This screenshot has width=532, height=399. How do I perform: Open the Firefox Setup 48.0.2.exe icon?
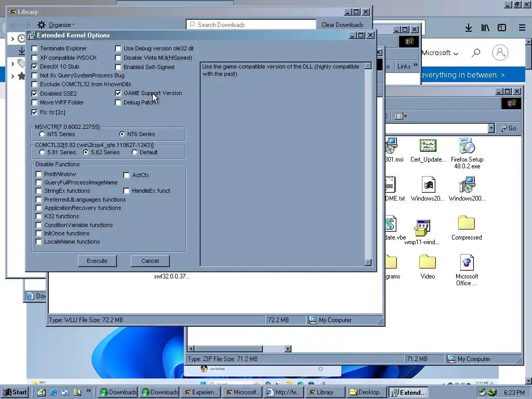click(x=467, y=145)
